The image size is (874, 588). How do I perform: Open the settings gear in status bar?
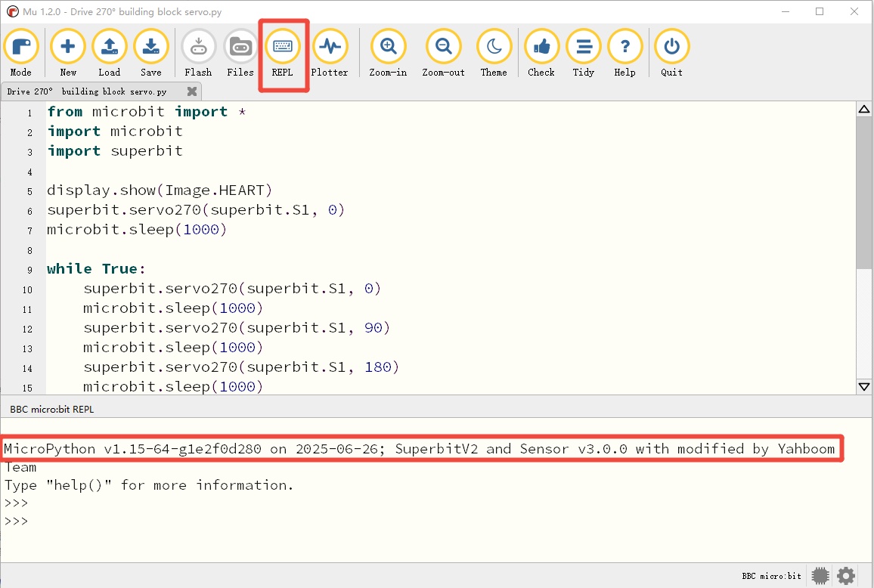[x=846, y=576]
